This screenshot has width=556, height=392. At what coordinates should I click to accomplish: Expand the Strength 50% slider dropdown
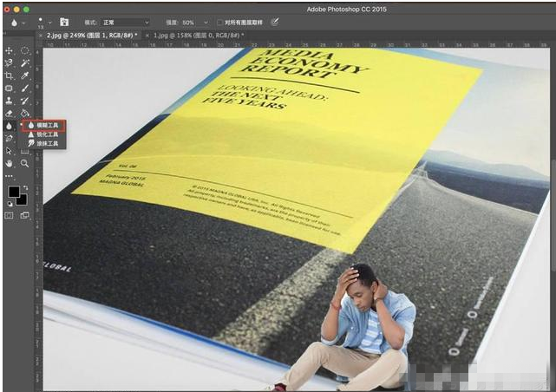(x=206, y=23)
